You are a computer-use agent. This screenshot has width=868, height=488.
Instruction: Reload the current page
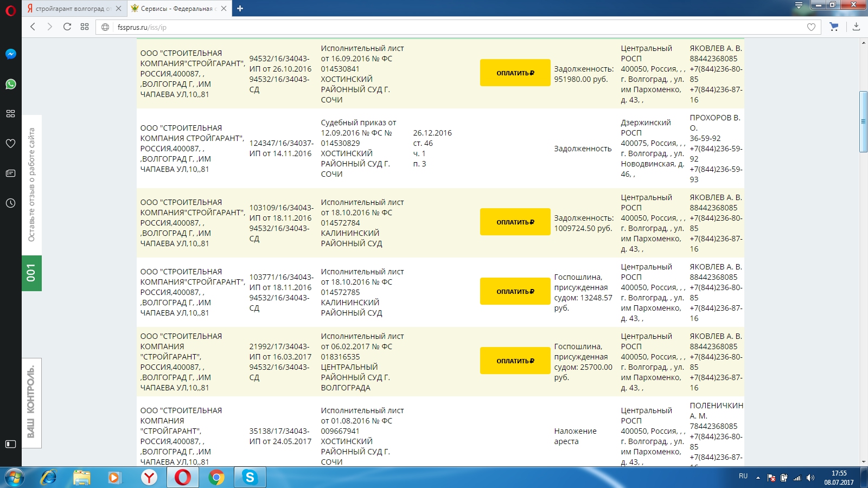click(67, 27)
